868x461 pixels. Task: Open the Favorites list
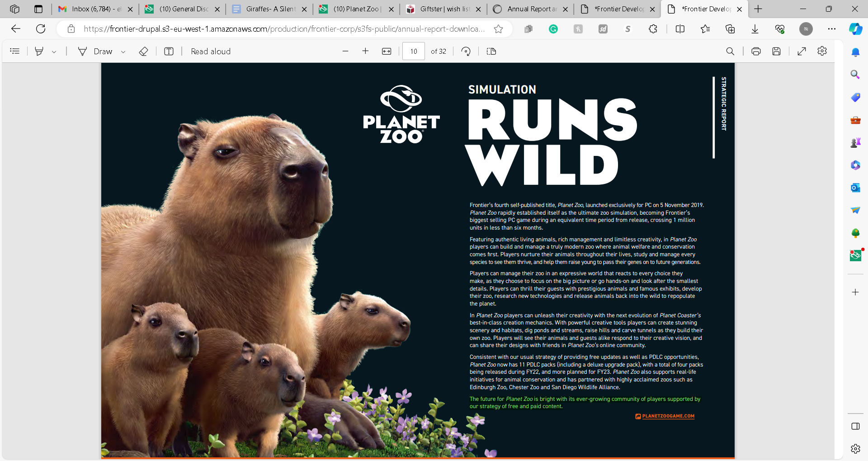click(x=705, y=29)
